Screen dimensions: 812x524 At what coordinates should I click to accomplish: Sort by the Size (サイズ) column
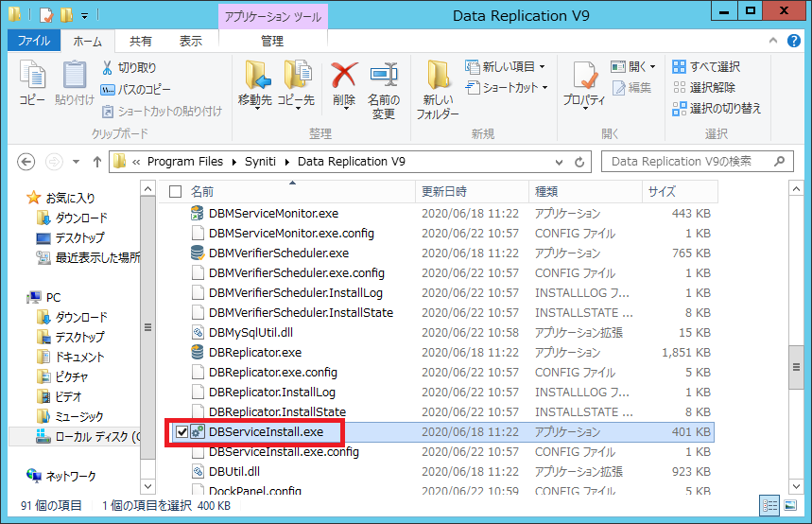click(681, 192)
